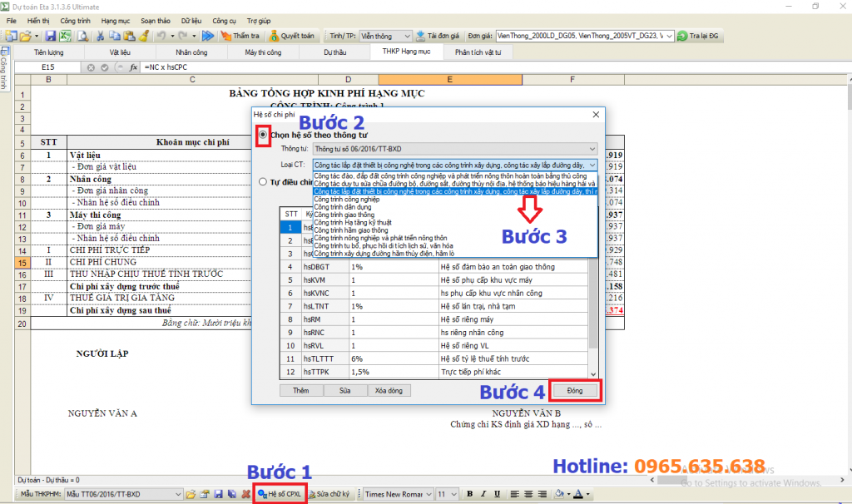Switch to the Dự thầu tab
The width and height of the screenshot is (852, 504).
pos(334,52)
